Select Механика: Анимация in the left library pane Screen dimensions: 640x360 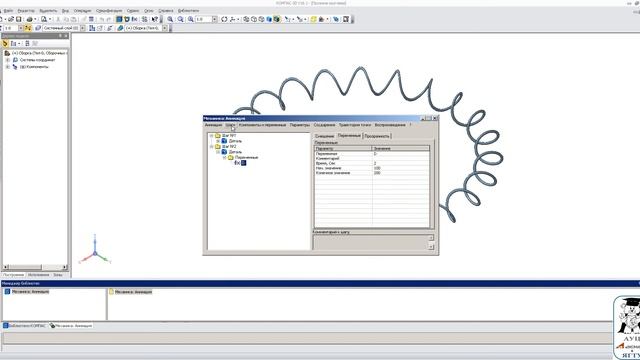(30, 292)
